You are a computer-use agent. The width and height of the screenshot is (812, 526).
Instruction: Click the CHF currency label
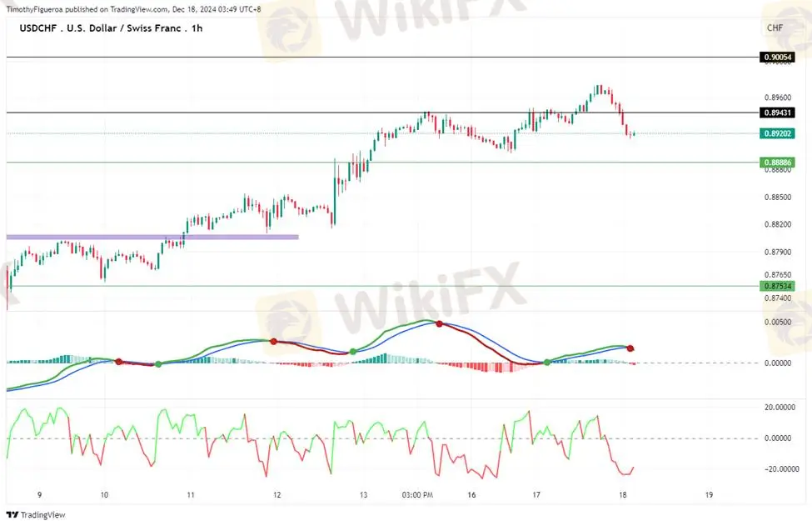[775, 28]
